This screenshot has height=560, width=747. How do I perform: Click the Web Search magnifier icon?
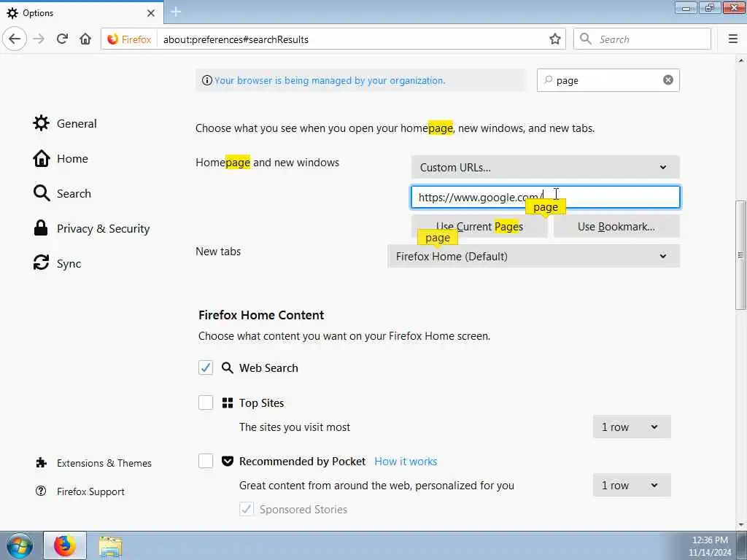(228, 367)
